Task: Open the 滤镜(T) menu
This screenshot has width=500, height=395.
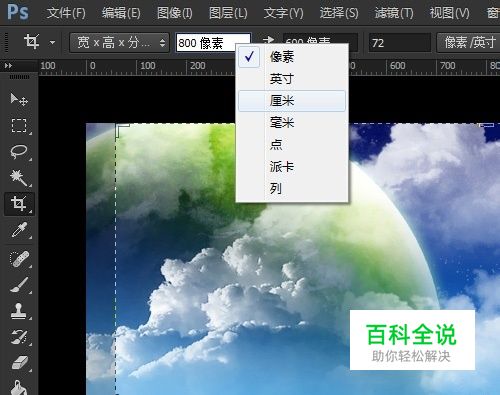Action: [394, 13]
